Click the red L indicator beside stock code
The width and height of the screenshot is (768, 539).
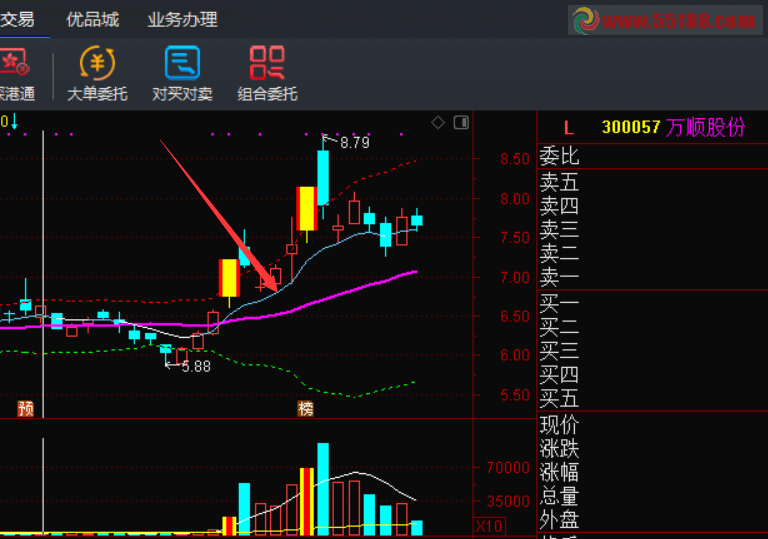click(569, 127)
